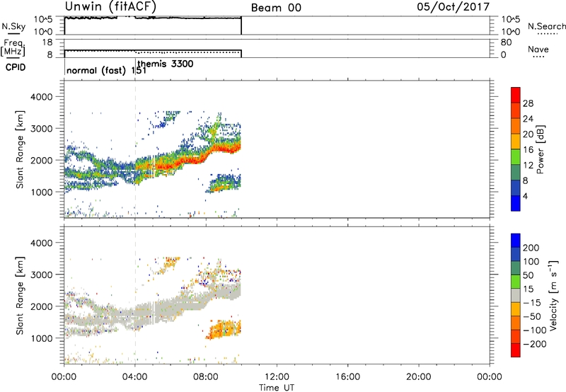Click the blue bottom of the power color bar

pyautogui.click(x=516, y=203)
